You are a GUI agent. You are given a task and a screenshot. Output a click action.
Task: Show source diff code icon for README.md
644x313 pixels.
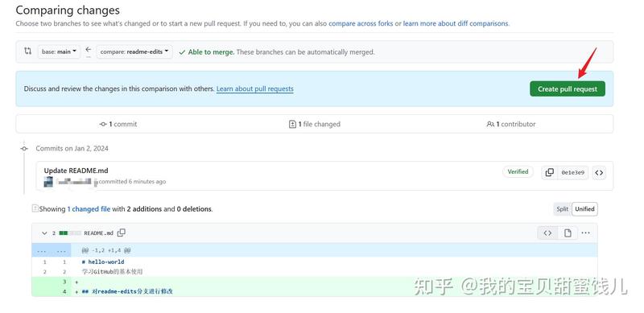pos(547,233)
